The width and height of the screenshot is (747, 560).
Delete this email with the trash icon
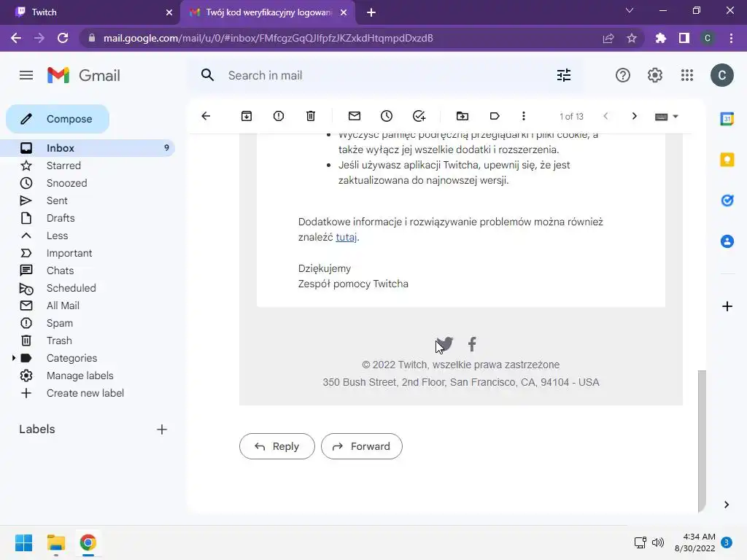(311, 116)
